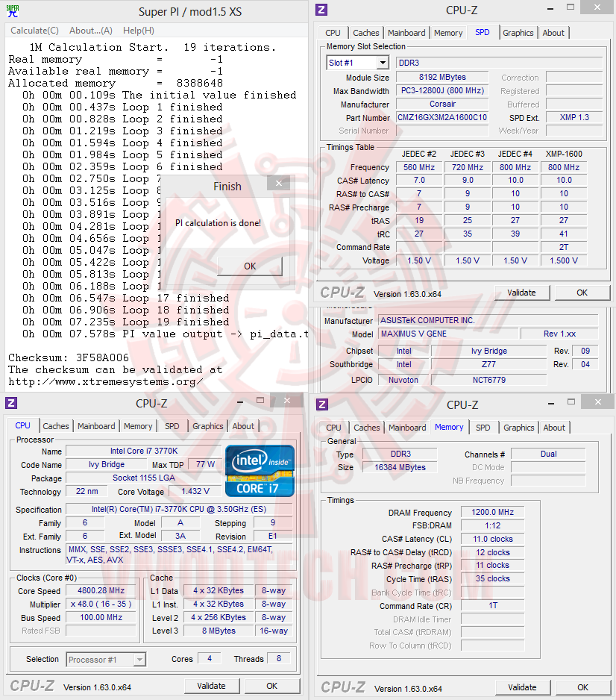Switch to Caches tab in SPD window
Viewport: 616px width, 700px height.
tap(365, 33)
